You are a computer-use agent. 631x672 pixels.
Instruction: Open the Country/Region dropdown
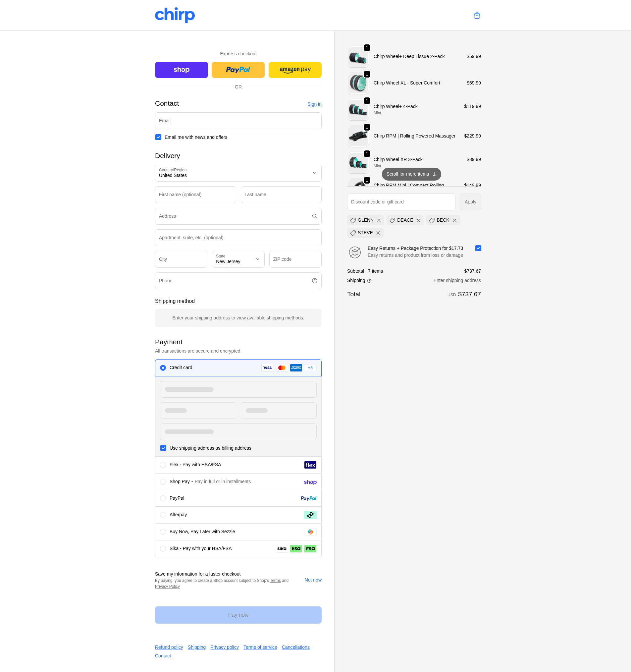[x=238, y=173]
